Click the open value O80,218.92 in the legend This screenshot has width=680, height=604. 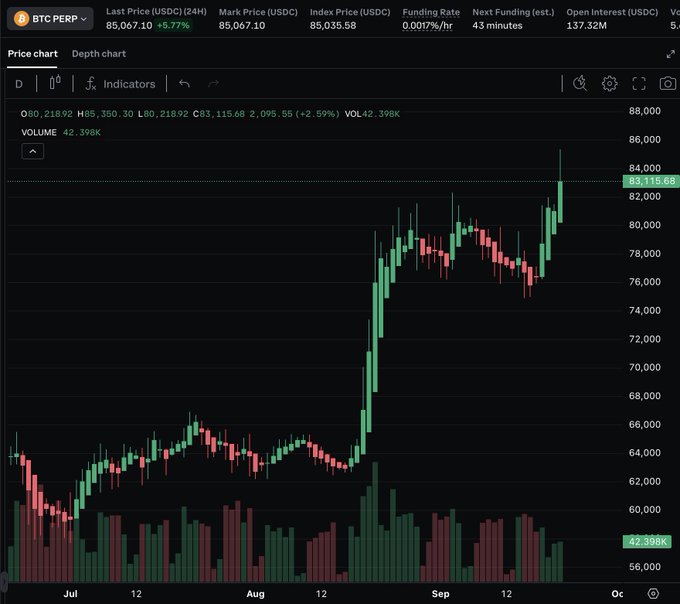coord(46,114)
